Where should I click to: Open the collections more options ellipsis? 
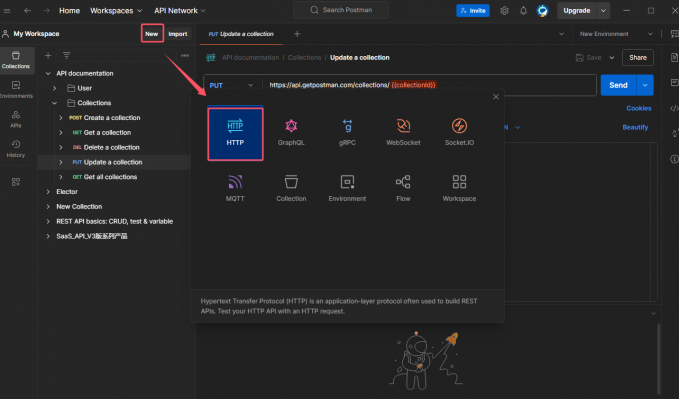(185, 55)
